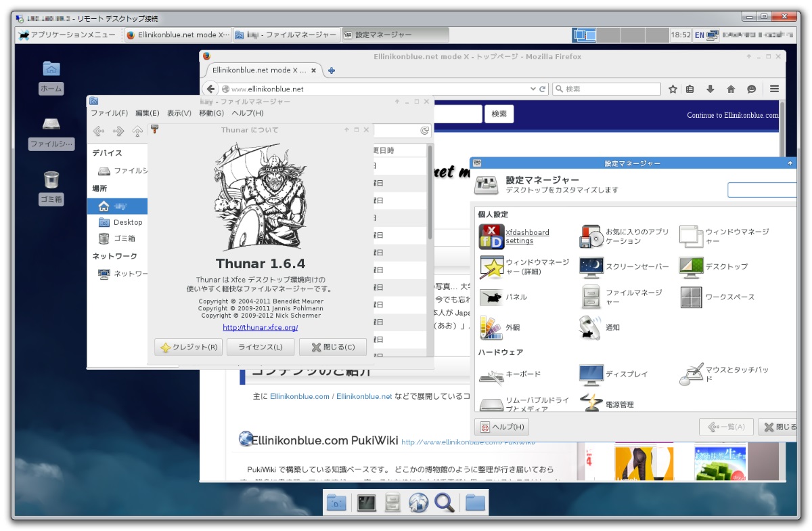Open the ディスプレイ monitor icon
The image size is (812, 531).
591,375
